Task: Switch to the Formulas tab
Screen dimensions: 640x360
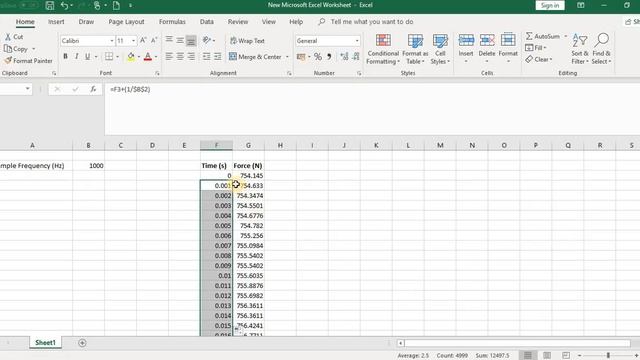Action: click(172, 22)
